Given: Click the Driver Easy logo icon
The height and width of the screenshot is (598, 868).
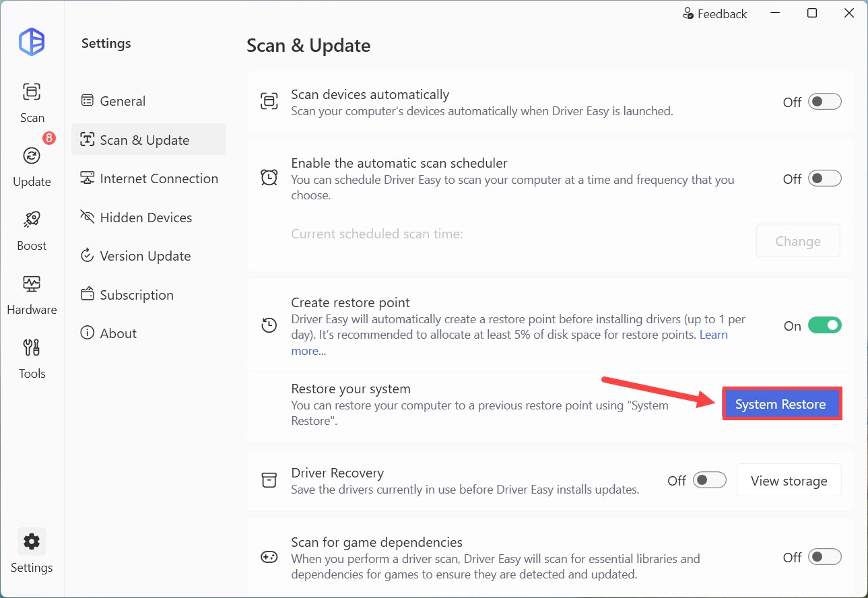Looking at the screenshot, I should pyautogui.click(x=32, y=42).
